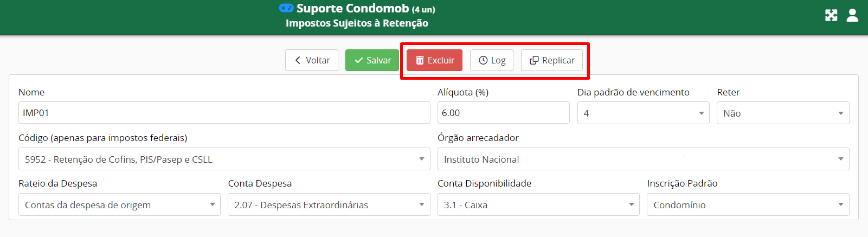This screenshot has width=868, height=237.
Task: Expand the Conta Despesa dropdown
Action: [x=329, y=204]
